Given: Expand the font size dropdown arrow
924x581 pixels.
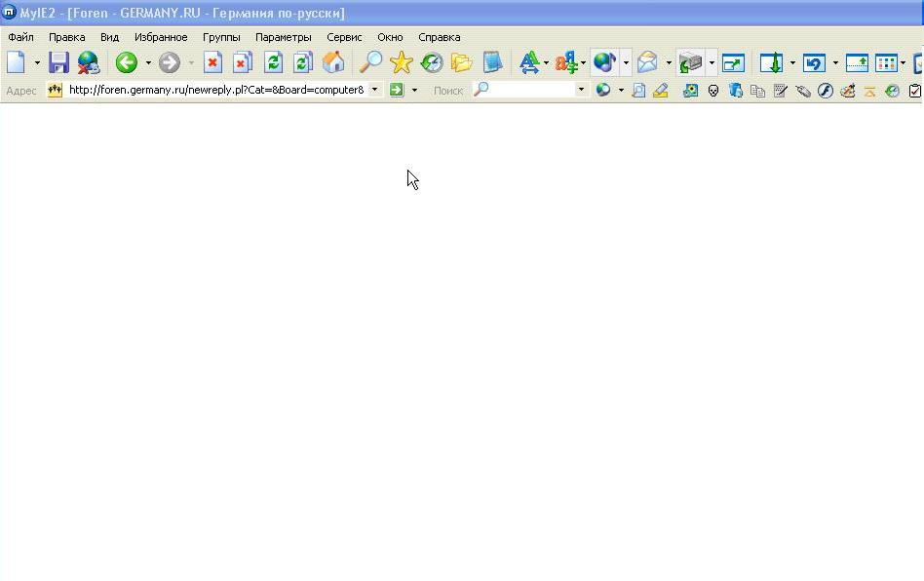Looking at the screenshot, I should (546, 62).
